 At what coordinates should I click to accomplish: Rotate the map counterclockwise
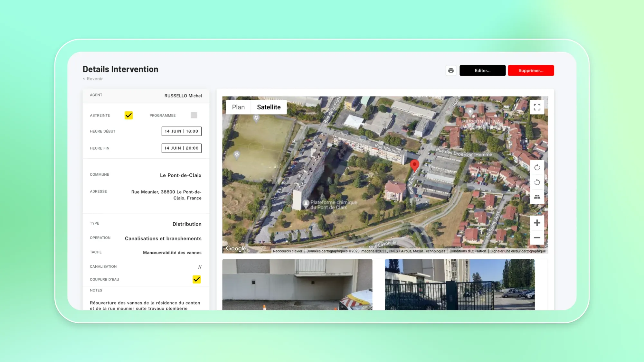tap(537, 182)
